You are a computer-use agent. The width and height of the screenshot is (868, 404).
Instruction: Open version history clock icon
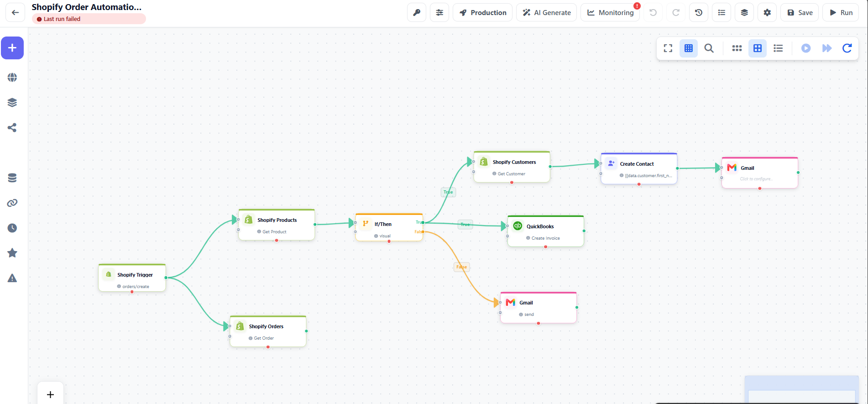tap(699, 12)
